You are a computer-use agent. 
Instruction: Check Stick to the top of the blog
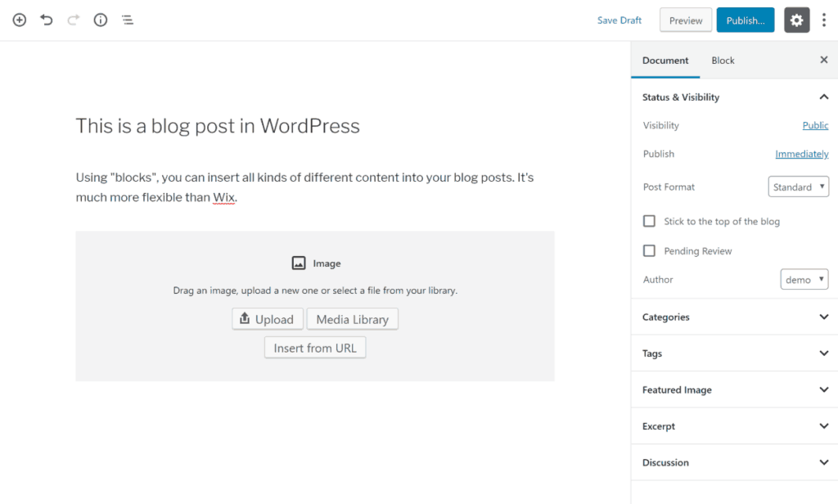point(649,221)
